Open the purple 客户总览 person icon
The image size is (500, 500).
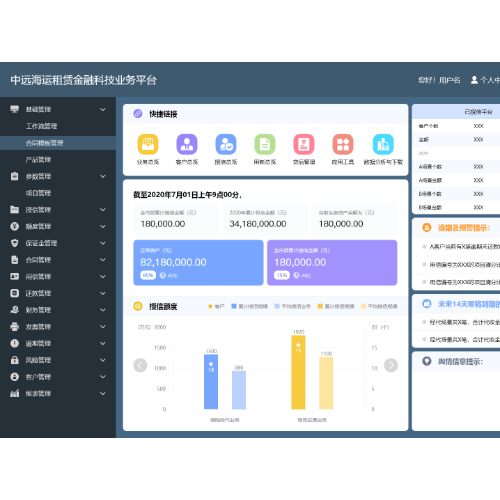pyautogui.click(x=187, y=144)
